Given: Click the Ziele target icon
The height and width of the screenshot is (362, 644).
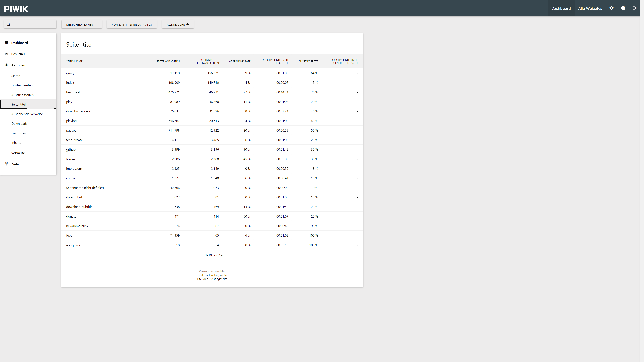Looking at the screenshot, I should point(7,164).
